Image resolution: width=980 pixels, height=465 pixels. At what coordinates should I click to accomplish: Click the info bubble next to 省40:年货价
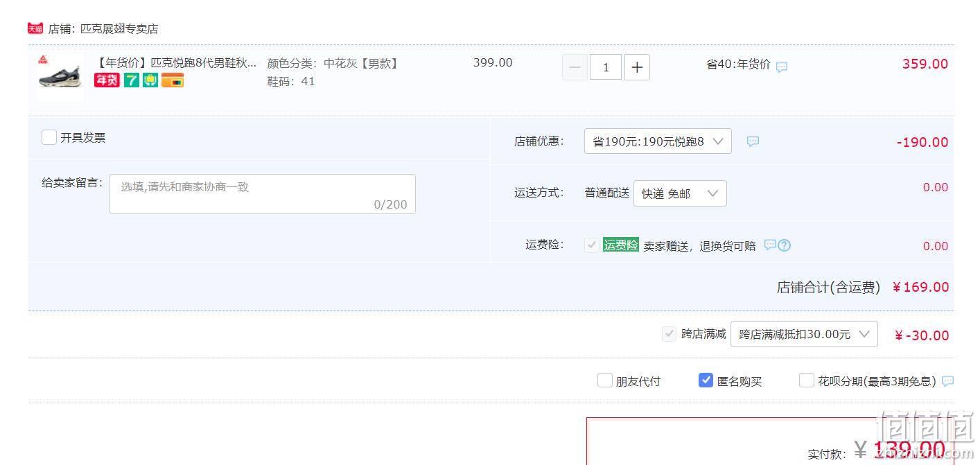point(782,67)
